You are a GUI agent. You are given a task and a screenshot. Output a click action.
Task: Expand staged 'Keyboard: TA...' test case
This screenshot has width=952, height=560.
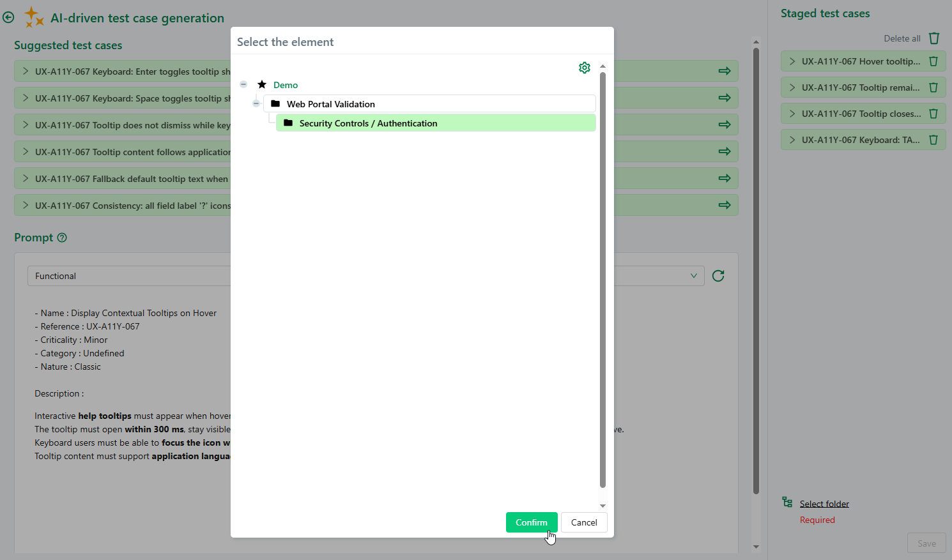pyautogui.click(x=792, y=139)
